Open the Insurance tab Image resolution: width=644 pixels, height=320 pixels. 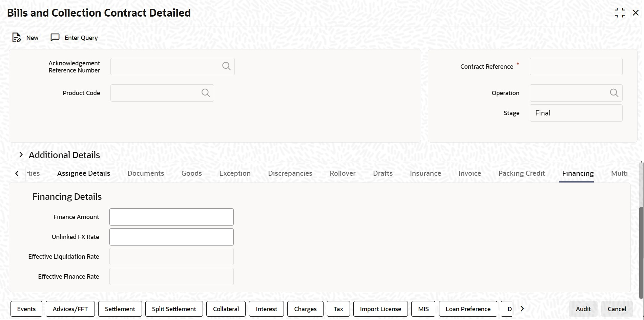(425, 173)
